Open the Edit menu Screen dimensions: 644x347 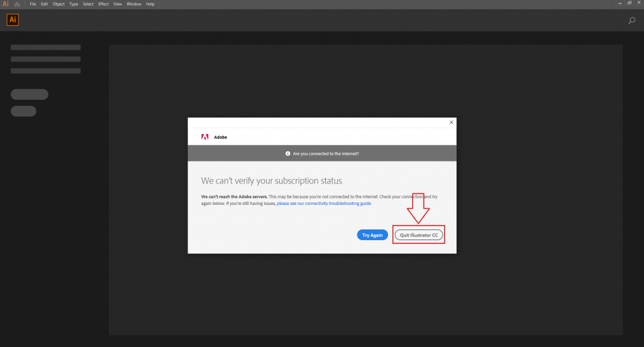pyautogui.click(x=45, y=4)
